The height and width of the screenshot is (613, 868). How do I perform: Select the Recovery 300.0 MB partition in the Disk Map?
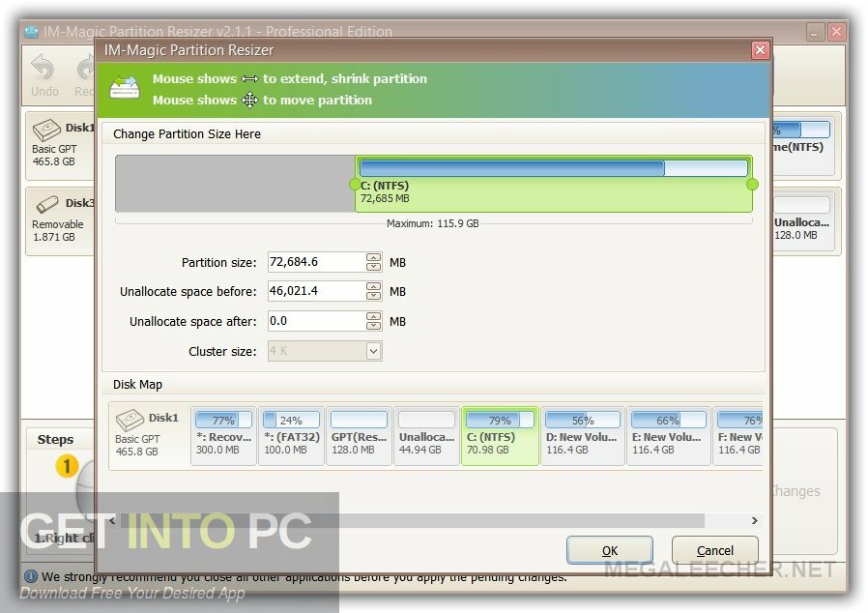223,436
